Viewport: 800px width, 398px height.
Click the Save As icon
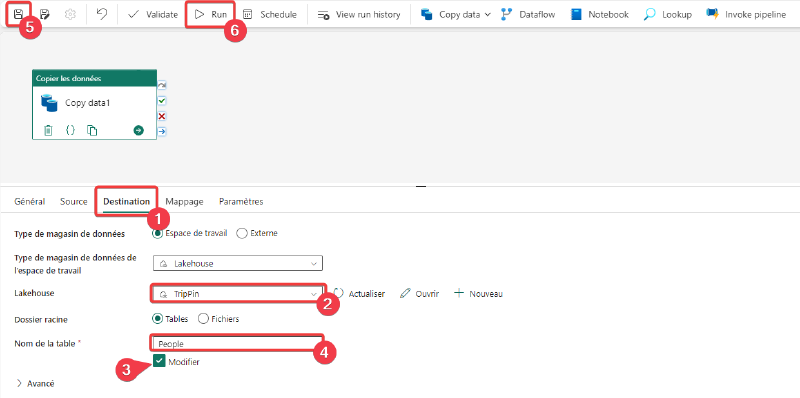[44, 14]
